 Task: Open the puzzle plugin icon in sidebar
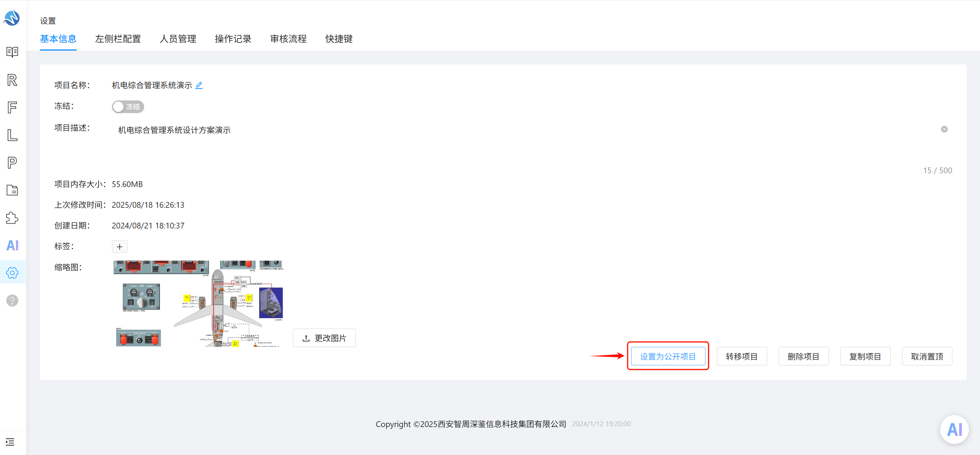tap(12, 218)
